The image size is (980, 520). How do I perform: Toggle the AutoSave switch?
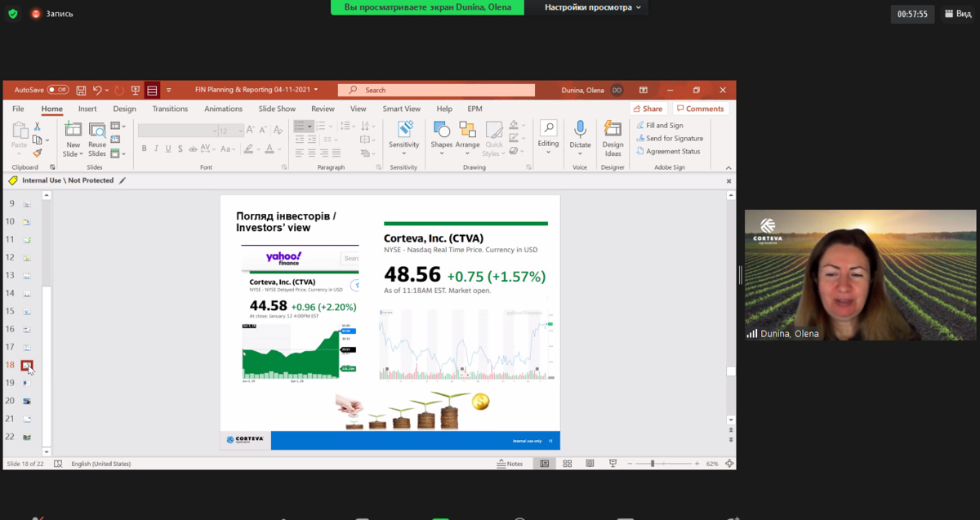point(58,90)
